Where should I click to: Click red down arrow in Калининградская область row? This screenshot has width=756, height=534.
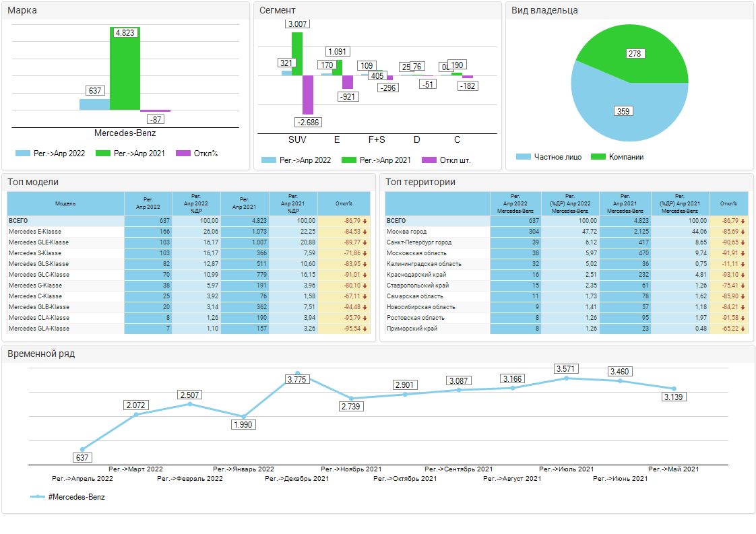pos(743,264)
